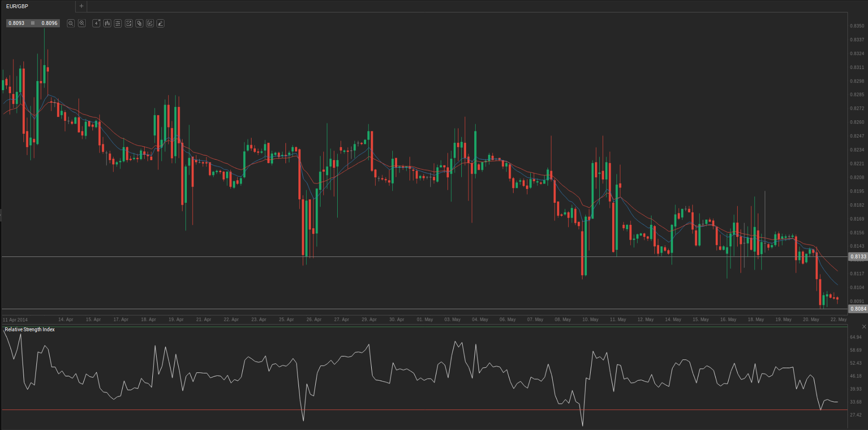Click the 0.8096 buy price button
This screenshot has height=430, width=868.
click(x=49, y=23)
